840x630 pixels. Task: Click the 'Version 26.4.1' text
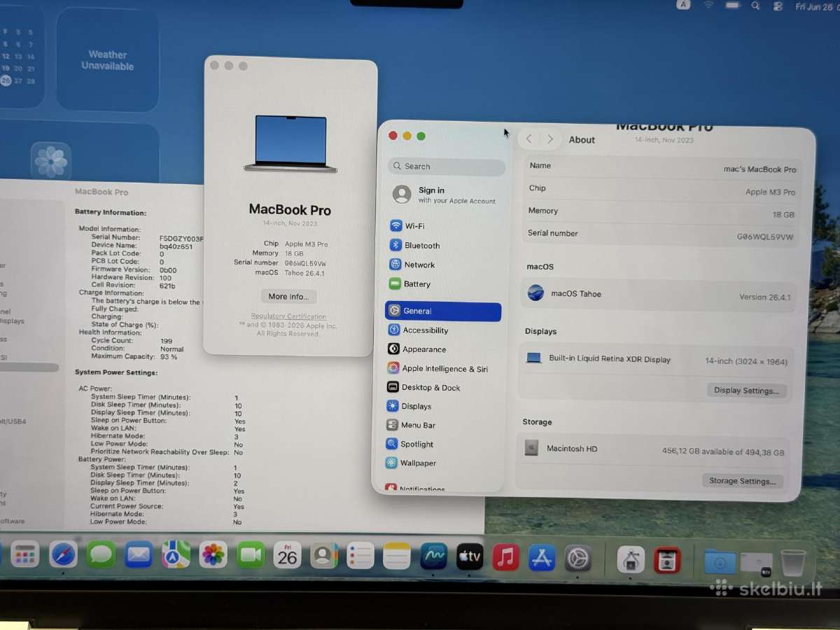click(765, 297)
